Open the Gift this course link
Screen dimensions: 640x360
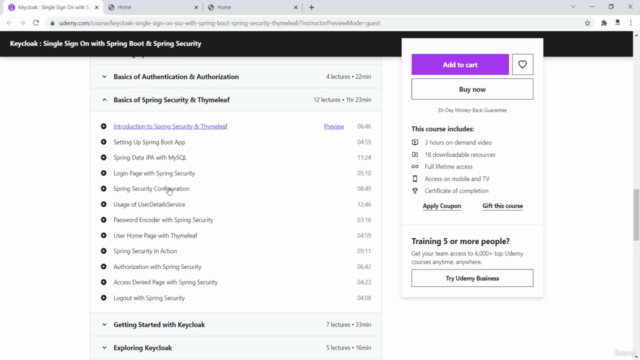(502, 206)
